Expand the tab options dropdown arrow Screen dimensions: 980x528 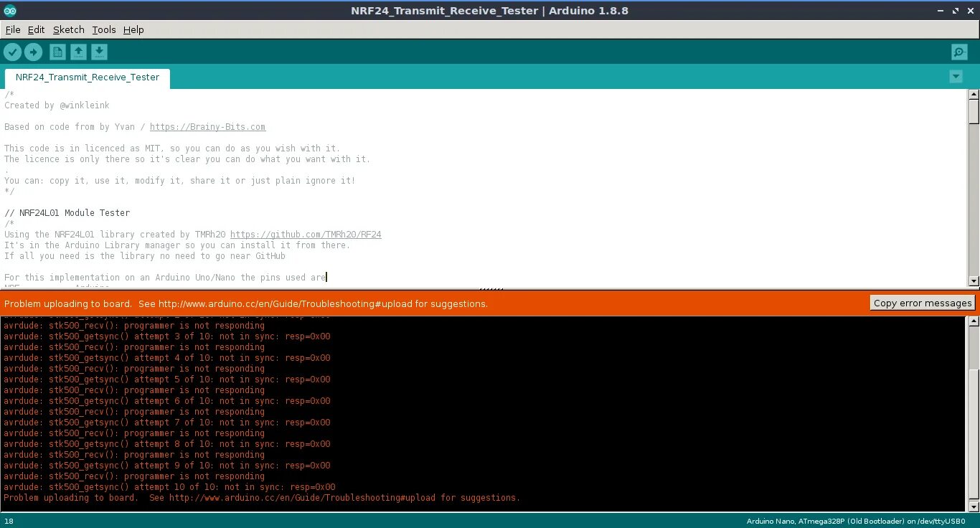[955, 77]
